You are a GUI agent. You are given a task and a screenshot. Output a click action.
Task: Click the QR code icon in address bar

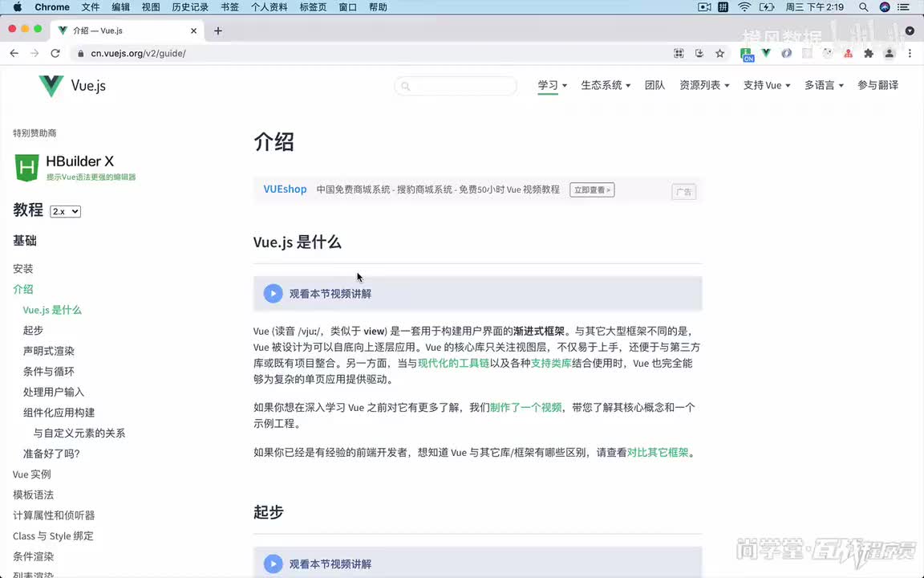(x=679, y=53)
